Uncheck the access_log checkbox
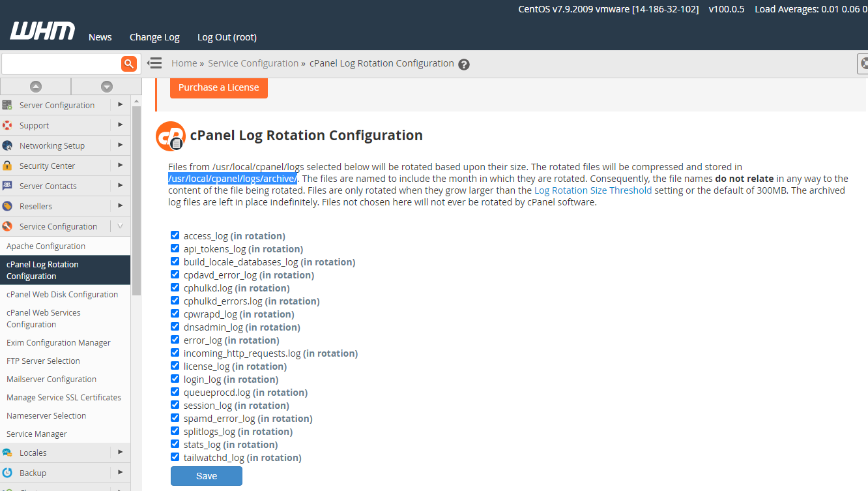Screen dimensions: 868x491 pos(175,235)
